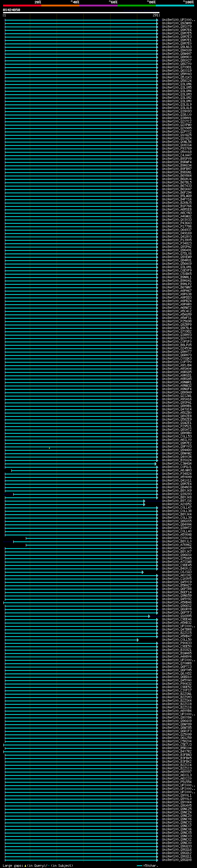Open the UniRef100_Q9ZWH9 hit label
This screenshot has width=197, height=868.
point(176,23)
